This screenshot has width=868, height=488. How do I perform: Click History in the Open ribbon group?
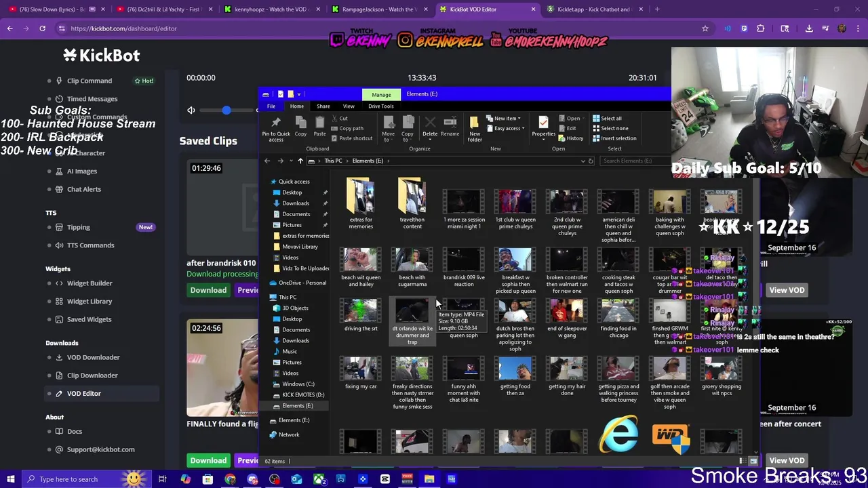pyautogui.click(x=570, y=138)
